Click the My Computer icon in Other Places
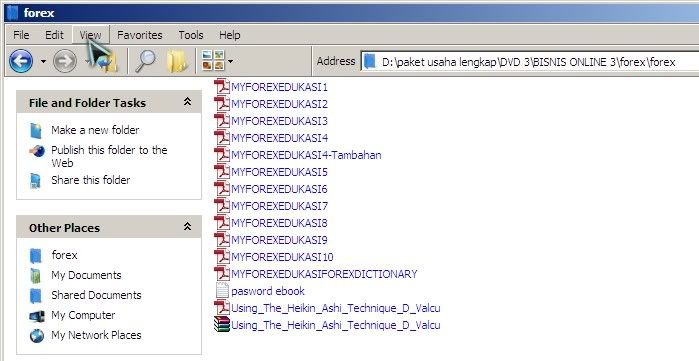The height and width of the screenshot is (361, 699). pos(37,316)
